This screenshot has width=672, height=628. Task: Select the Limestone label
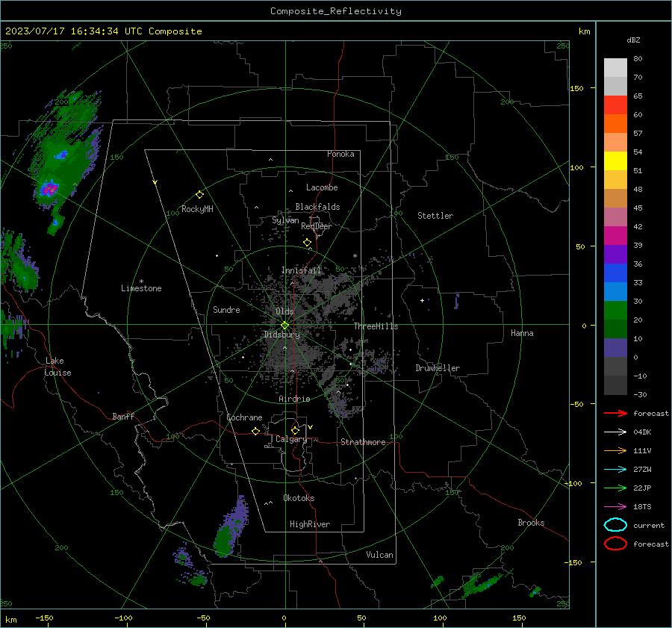[x=141, y=288]
